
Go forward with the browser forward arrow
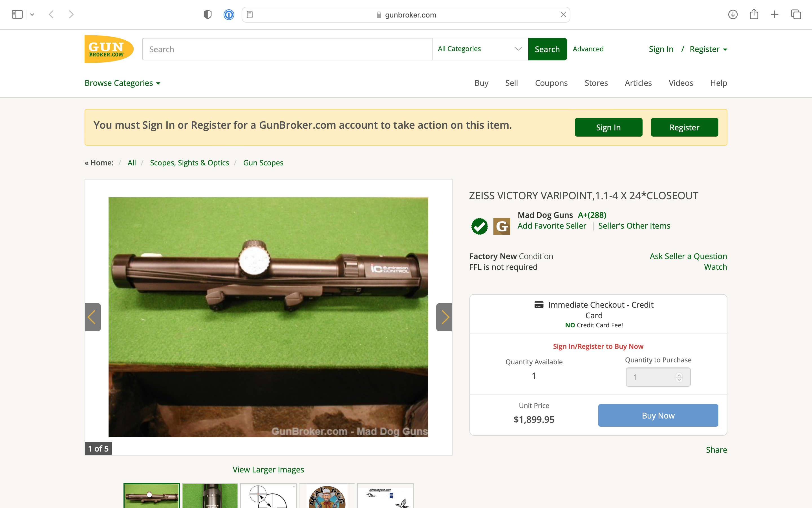click(71, 14)
